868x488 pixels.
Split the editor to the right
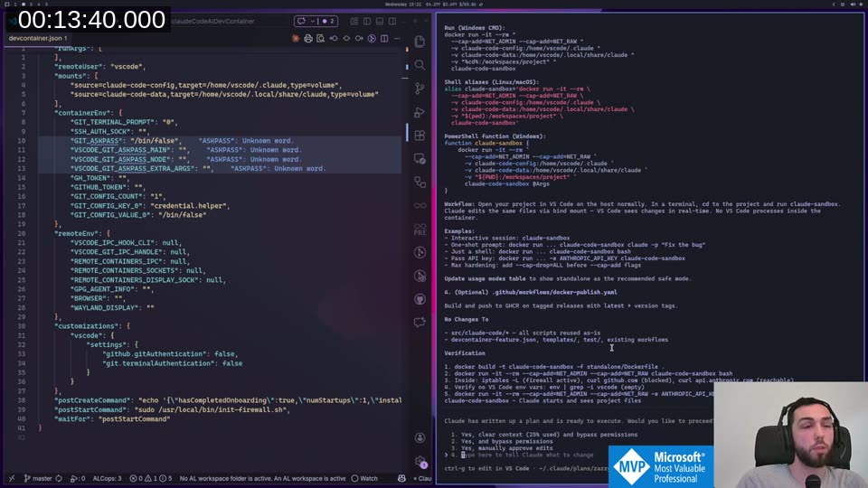(384, 39)
